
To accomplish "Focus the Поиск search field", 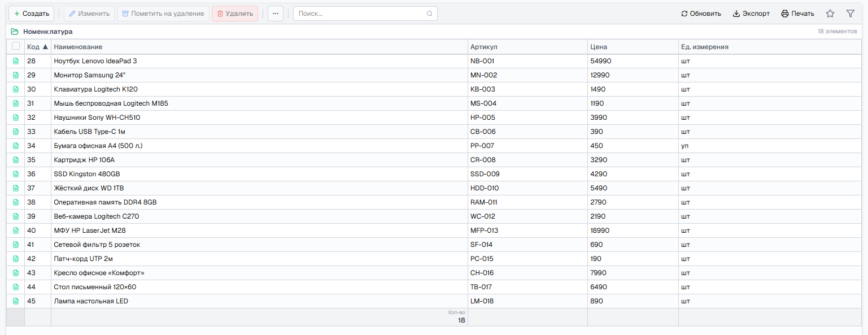I will [365, 14].
